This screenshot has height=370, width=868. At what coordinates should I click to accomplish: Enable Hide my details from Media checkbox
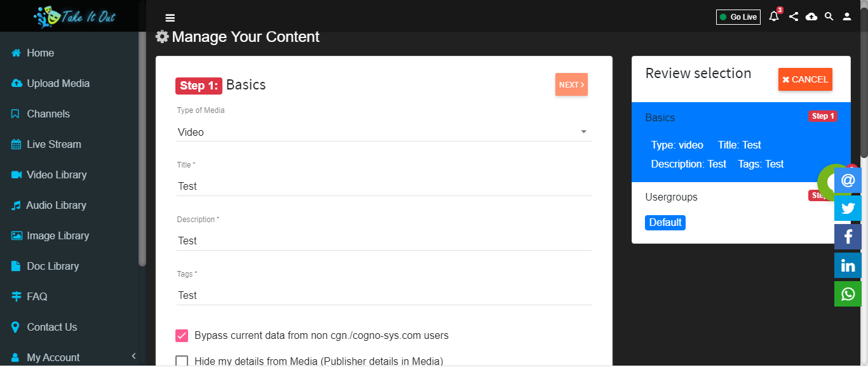(x=182, y=361)
